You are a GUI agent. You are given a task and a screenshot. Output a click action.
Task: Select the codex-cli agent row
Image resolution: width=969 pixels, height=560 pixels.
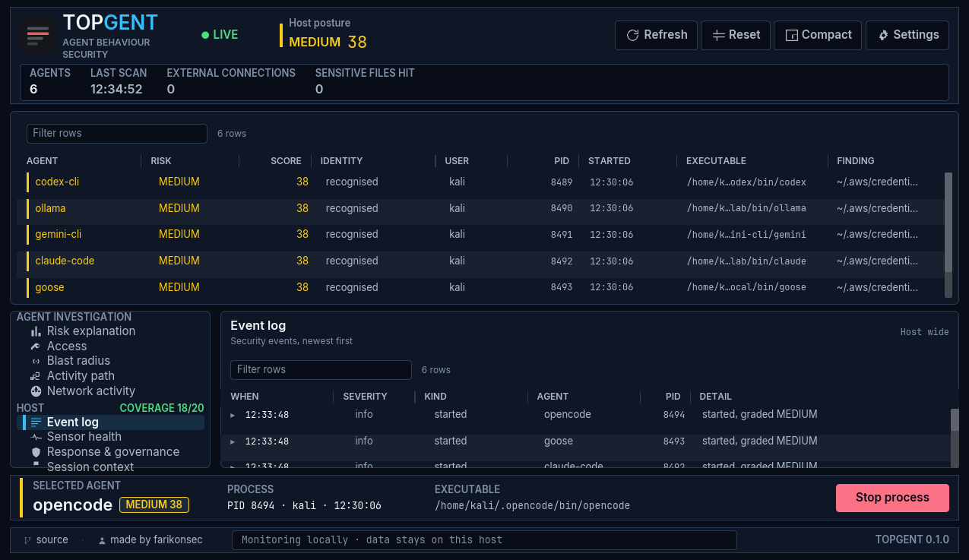coord(480,182)
